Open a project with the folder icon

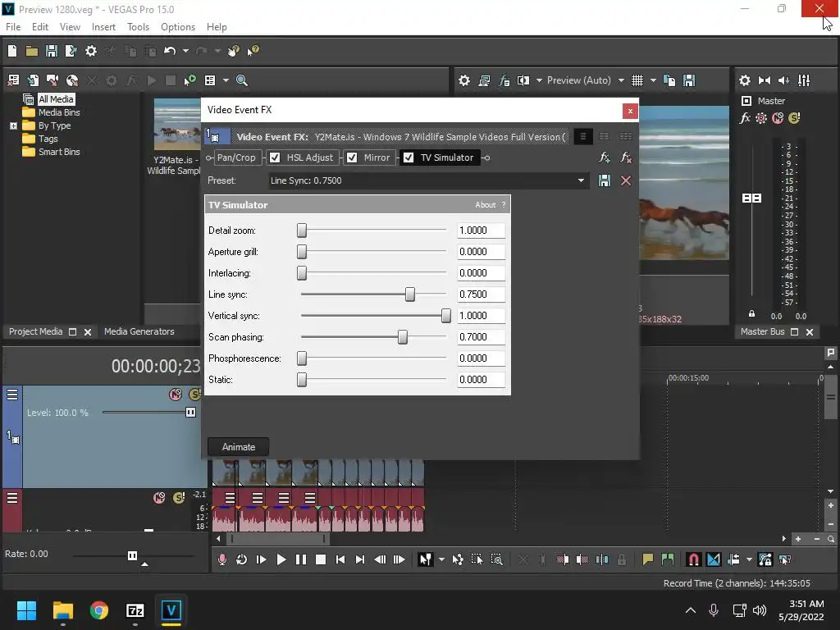(32, 51)
